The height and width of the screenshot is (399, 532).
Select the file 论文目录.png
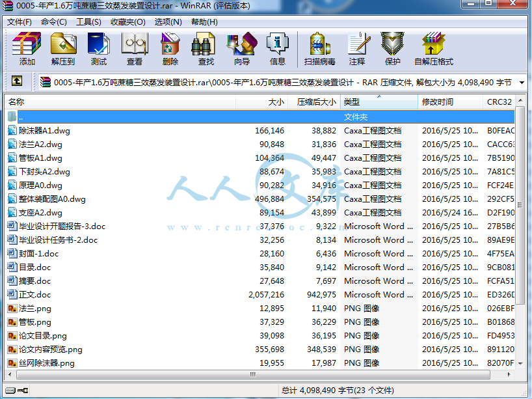tap(43, 335)
